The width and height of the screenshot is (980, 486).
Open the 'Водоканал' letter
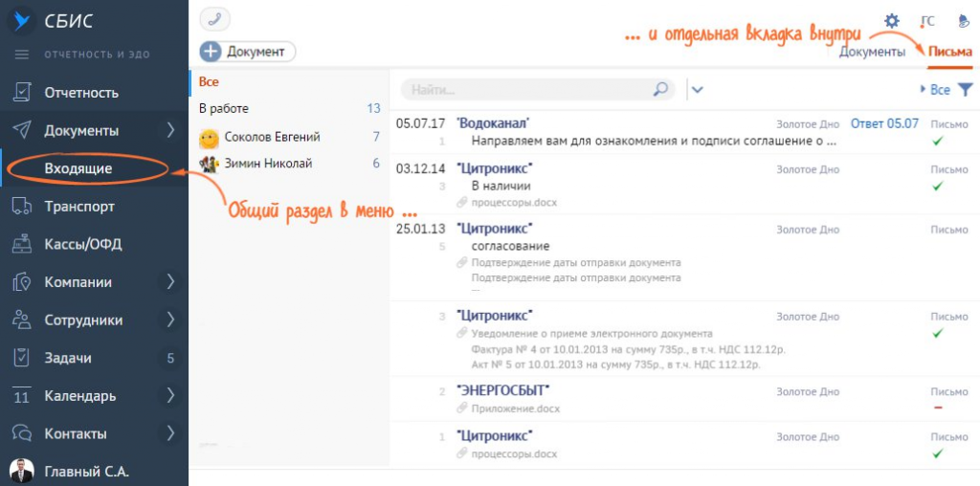[493, 123]
